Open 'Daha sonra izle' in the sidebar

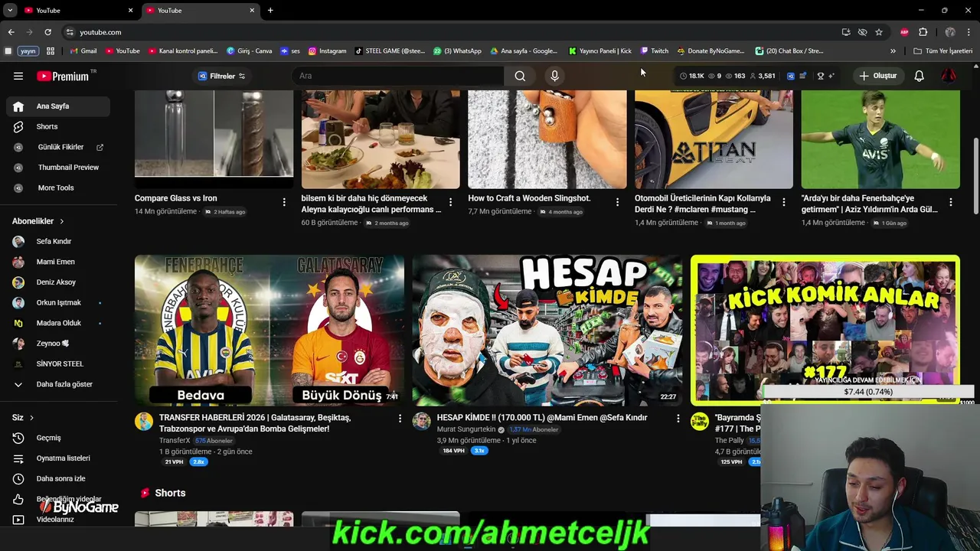58,478
